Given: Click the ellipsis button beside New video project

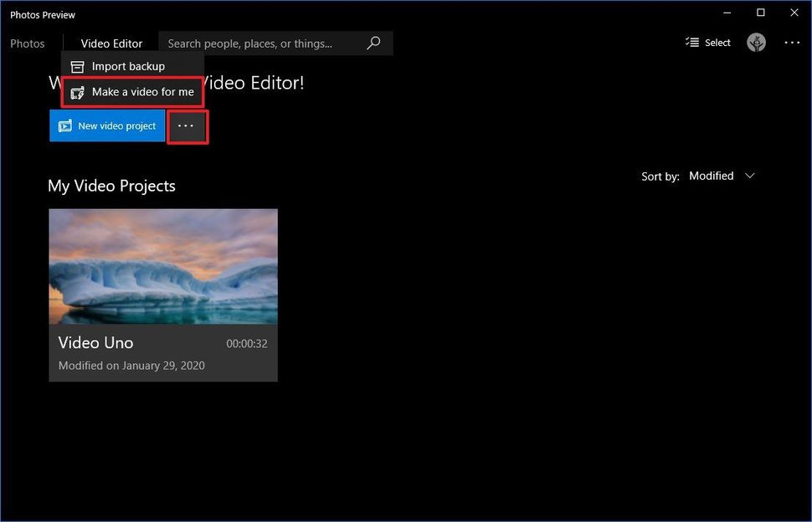Looking at the screenshot, I should click(188, 126).
